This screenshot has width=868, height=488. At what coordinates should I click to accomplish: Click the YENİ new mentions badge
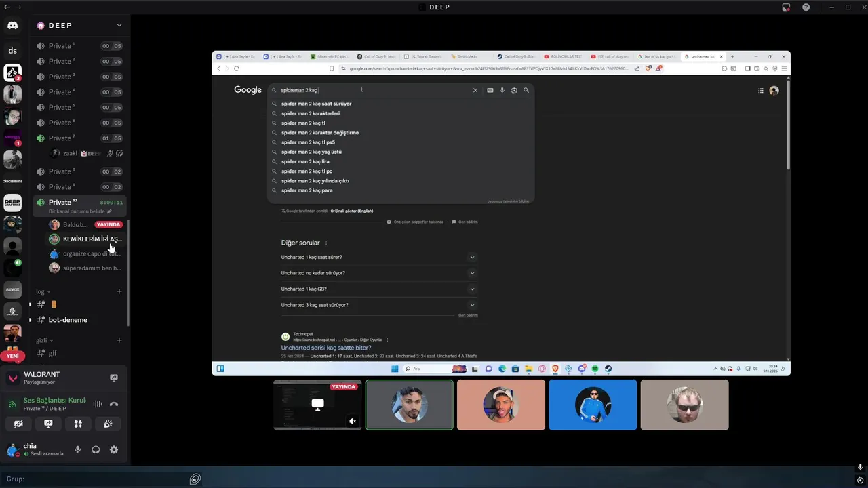(12, 356)
